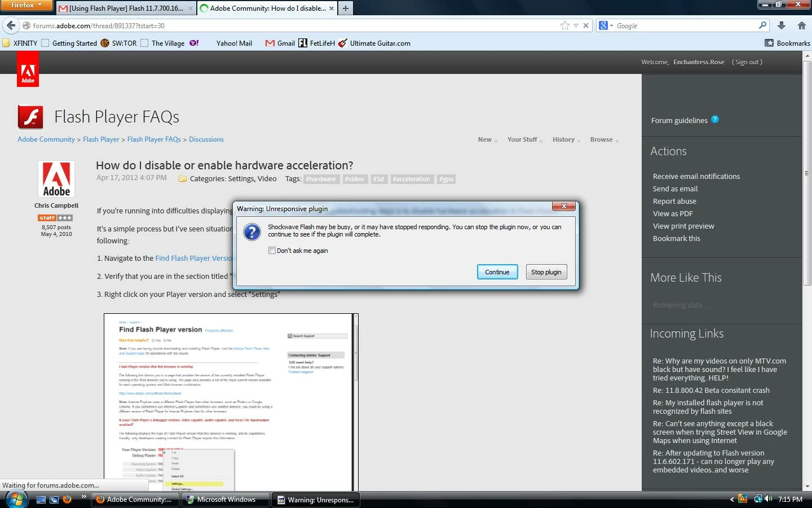Close the Unresponsive plugin warning dialog
Screen dimensions: 812x508
pos(564,206)
